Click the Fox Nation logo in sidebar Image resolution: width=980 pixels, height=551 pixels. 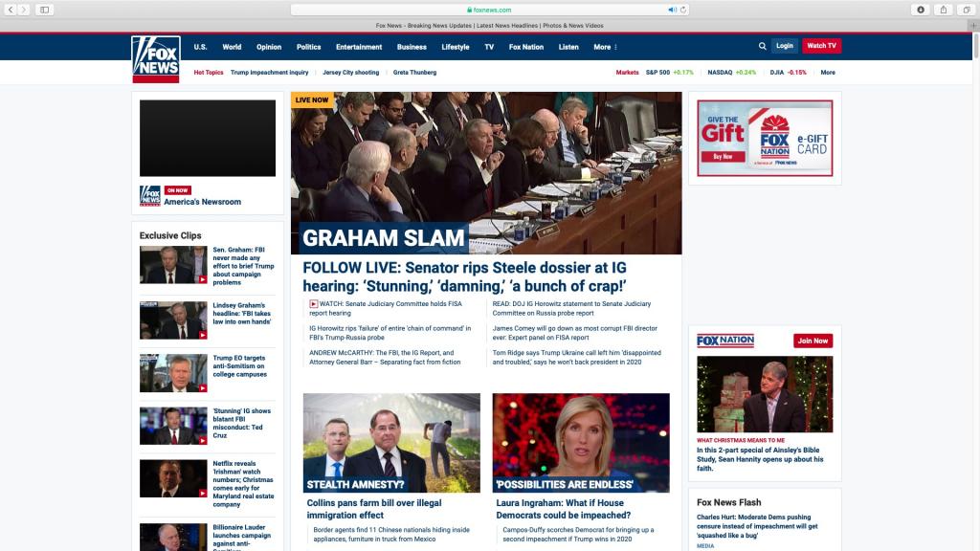[x=725, y=341]
